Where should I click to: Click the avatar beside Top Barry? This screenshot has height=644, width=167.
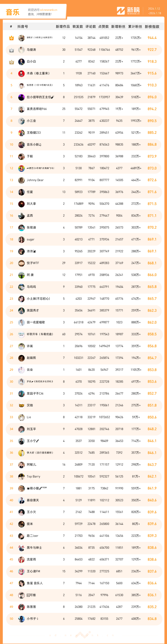point(21,477)
